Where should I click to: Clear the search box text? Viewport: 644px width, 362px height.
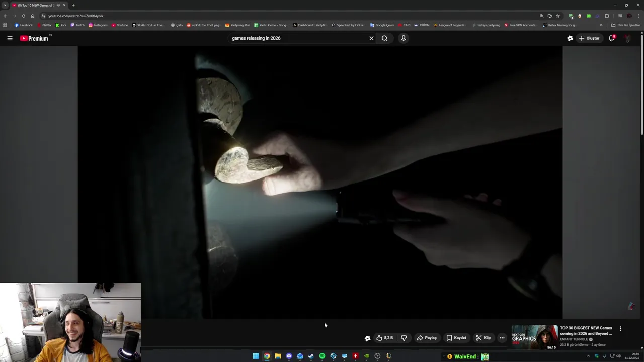click(371, 38)
